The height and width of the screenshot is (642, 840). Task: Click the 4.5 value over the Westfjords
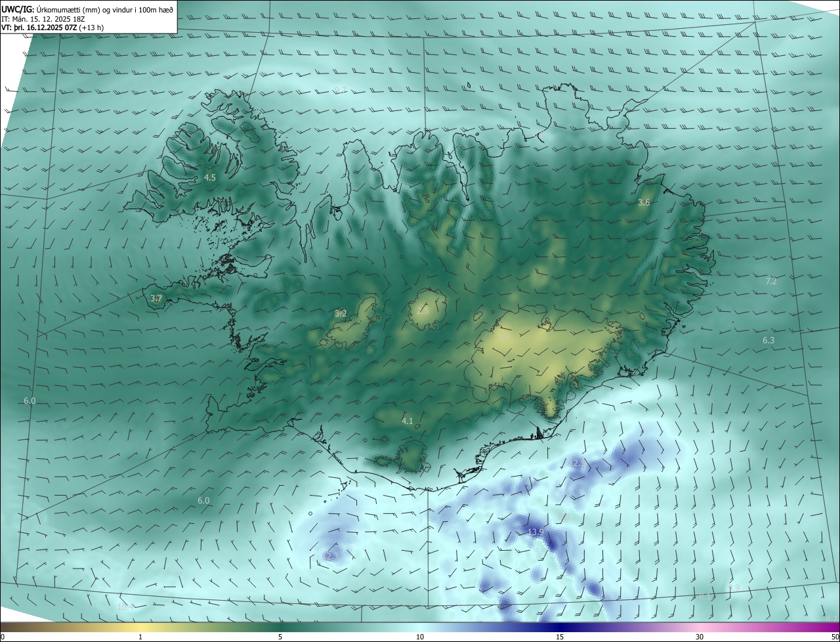coord(209,178)
